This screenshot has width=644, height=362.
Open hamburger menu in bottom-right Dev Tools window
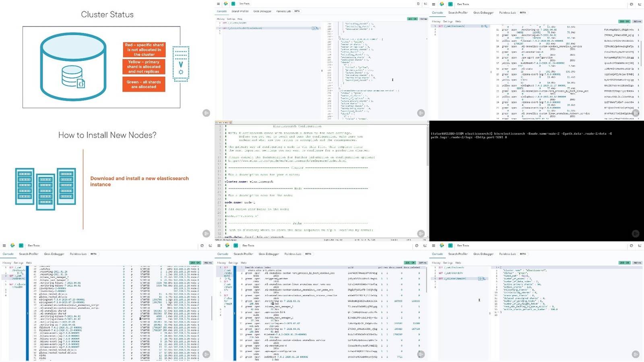433,246
